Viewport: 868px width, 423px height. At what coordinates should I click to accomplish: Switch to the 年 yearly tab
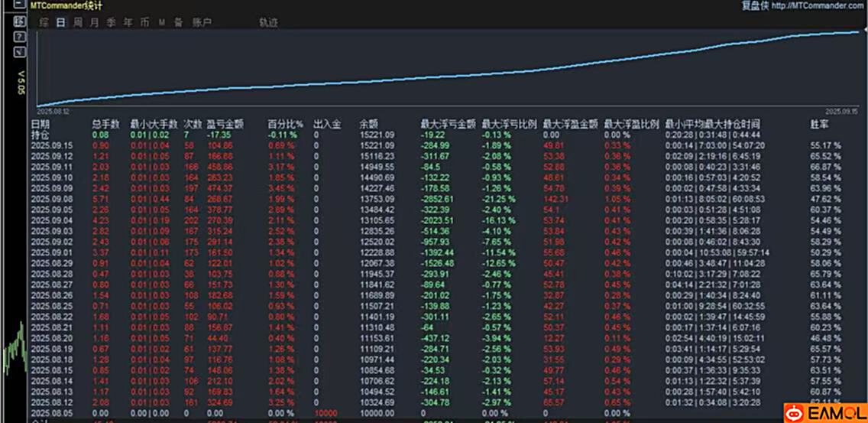(128, 22)
